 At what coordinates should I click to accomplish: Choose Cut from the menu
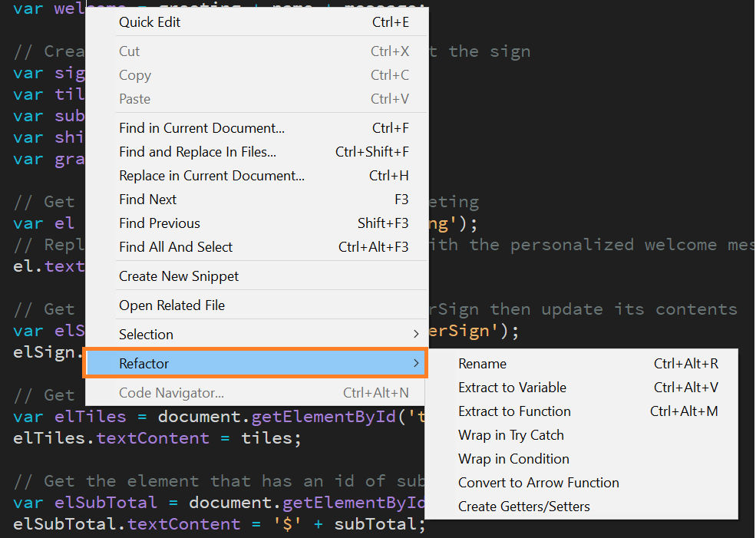coord(129,51)
